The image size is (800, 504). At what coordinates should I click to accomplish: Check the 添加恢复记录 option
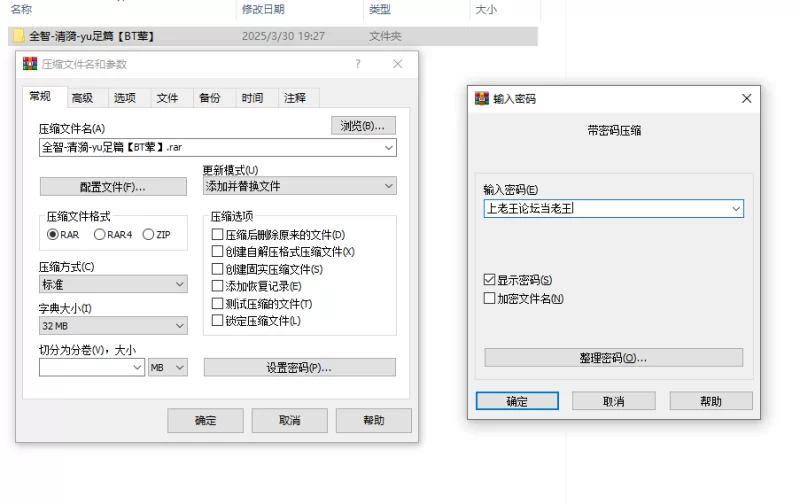coord(217,286)
